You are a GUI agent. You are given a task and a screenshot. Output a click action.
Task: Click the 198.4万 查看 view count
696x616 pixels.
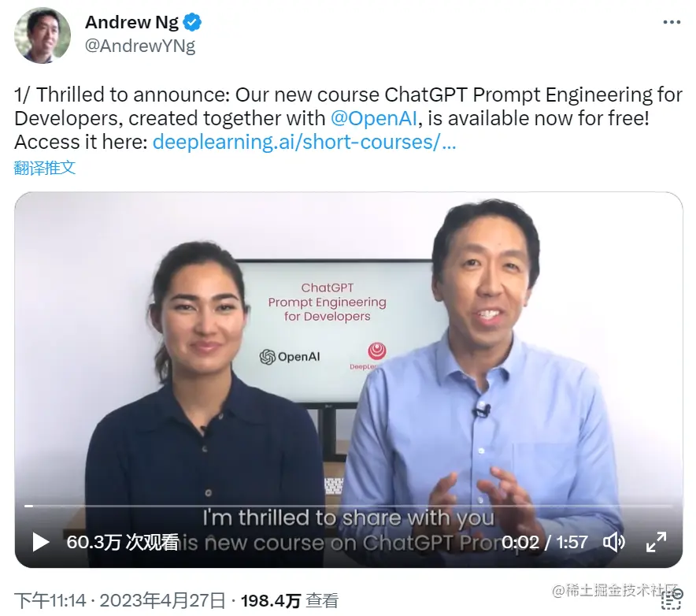[x=290, y=600]
